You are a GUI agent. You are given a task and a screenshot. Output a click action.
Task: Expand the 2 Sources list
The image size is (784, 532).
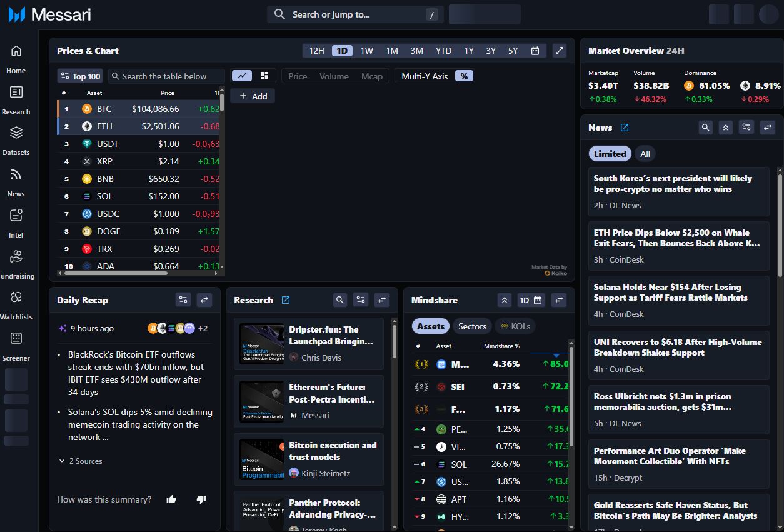pyautogui.click(x=81, y=461)
